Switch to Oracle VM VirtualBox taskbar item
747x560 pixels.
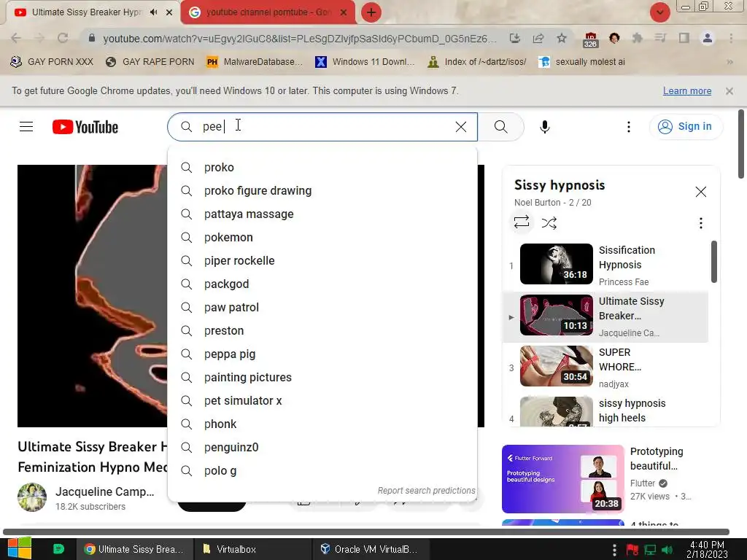click(371, 549)
